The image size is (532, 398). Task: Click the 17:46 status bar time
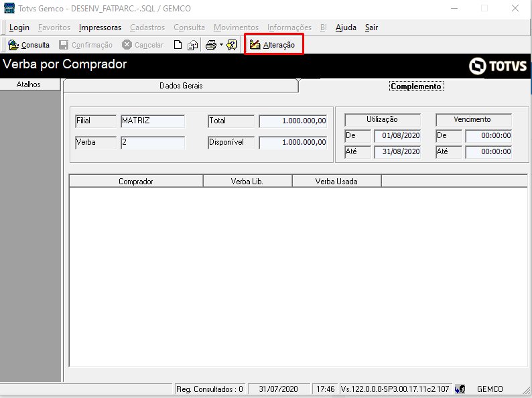click(x=325, y=389)
